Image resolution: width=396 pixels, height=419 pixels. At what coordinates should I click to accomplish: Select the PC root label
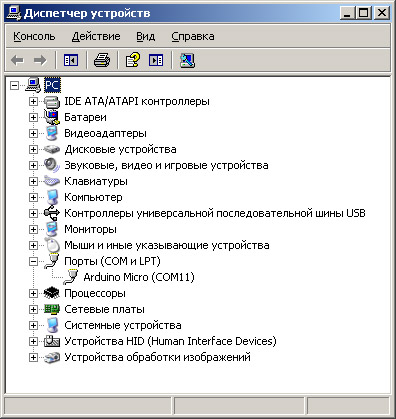tap(52, 85)
